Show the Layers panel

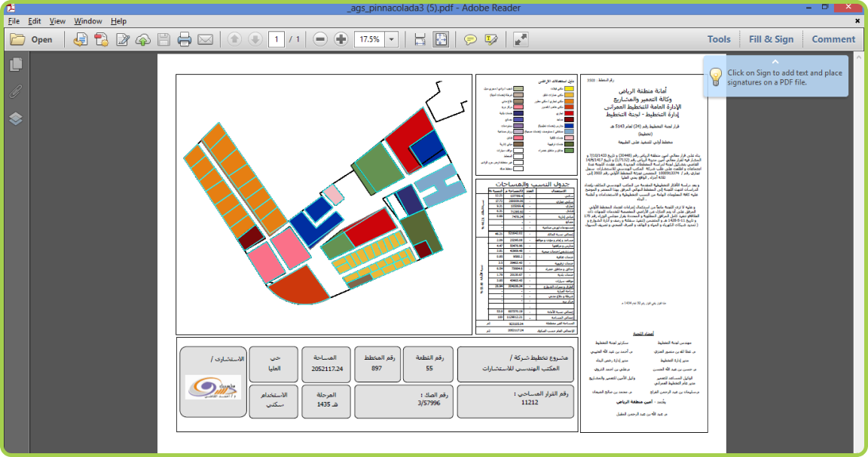pos(15,118)
